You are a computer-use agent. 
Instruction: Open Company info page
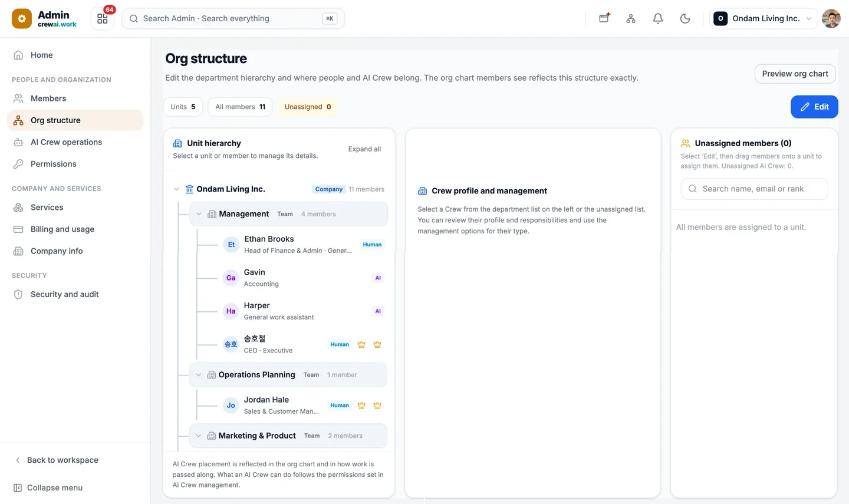click(x=75, y=251)
